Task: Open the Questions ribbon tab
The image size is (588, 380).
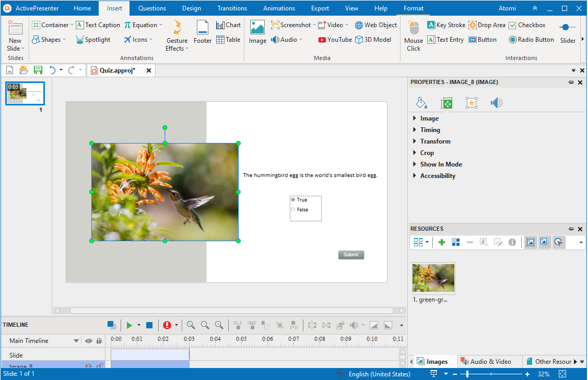Action: point(152,8)
